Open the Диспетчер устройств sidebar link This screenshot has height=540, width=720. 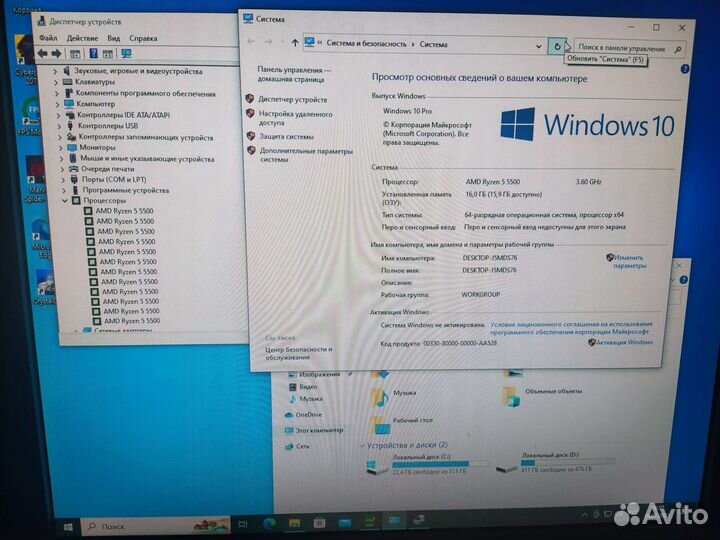pyautogui.click(x=292, y=99)
